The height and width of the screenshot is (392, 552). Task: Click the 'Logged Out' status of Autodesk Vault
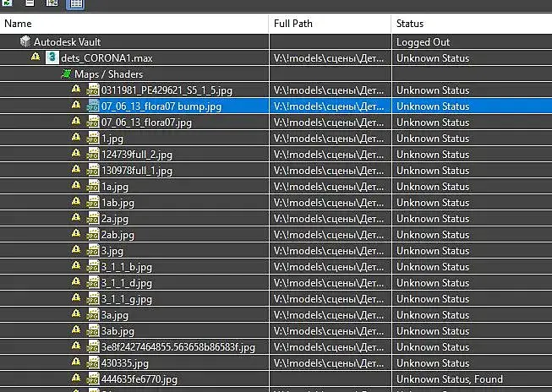pyautogui.click(x=423, y=42)
